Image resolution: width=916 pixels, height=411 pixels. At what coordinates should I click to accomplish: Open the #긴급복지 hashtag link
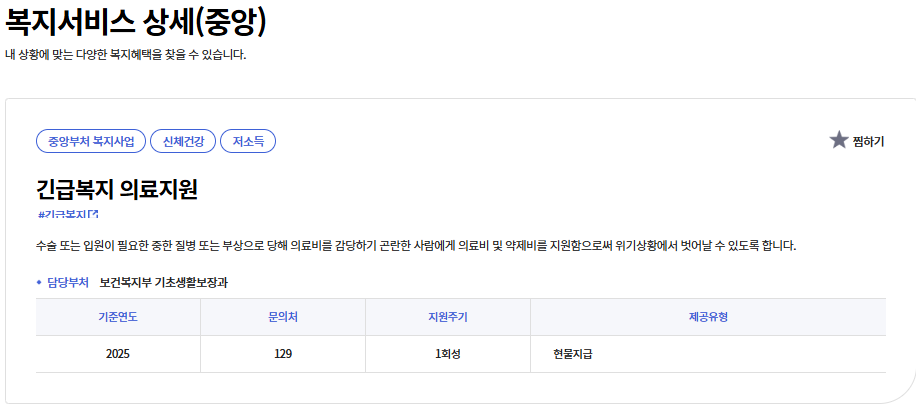(62, 214)
